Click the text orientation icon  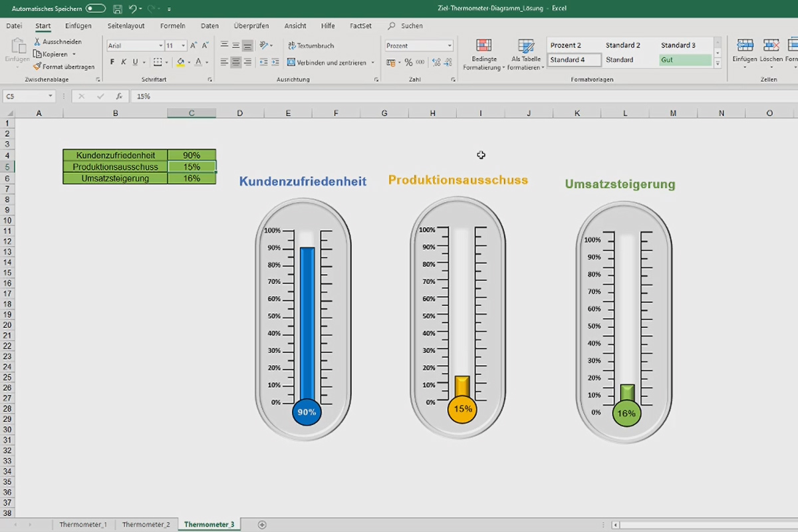(264, 46)
